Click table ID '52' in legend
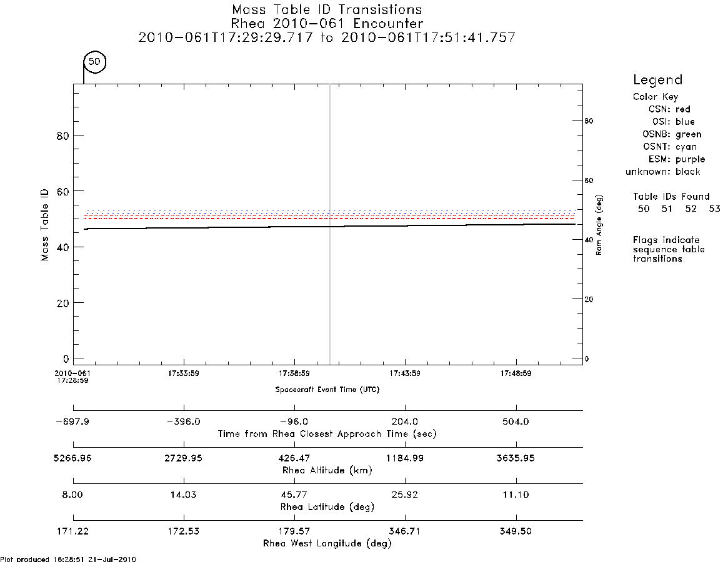The image size is (728, 562). point(691,209)
